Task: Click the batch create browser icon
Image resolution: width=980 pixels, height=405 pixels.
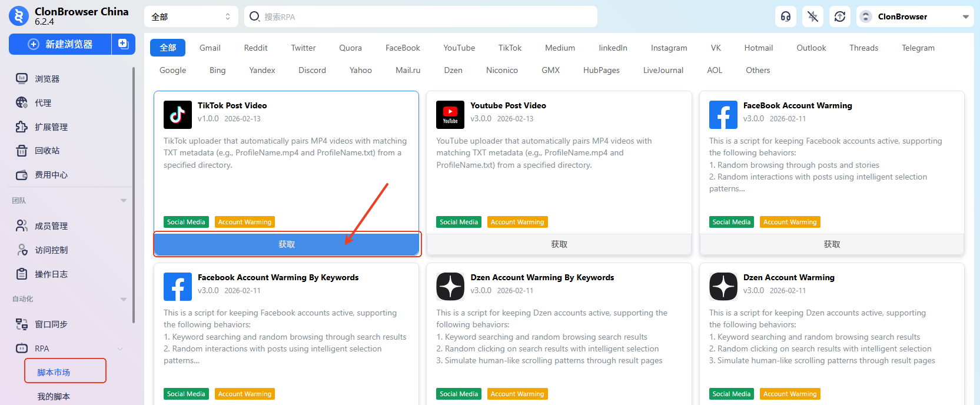Action: pyautogui.click(x=124, y=44)
